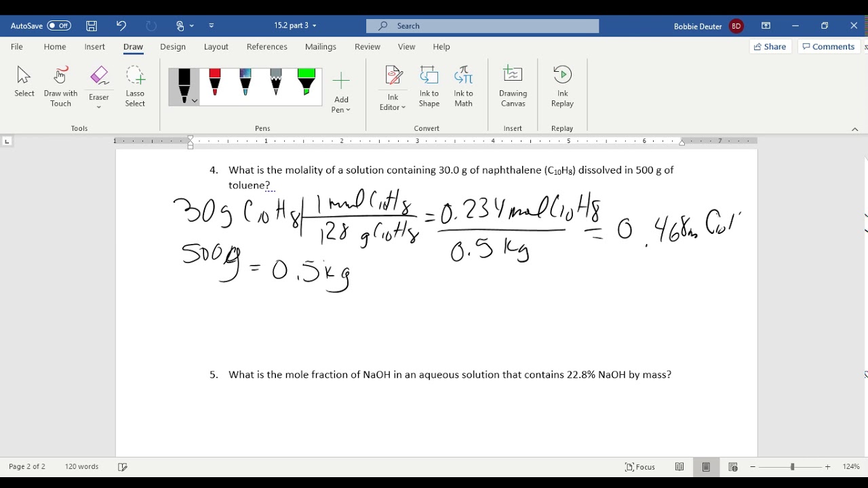Switch to Web Layout view
The height and width of the screenshot is (488, 868).
pyautogui.click(x=733, y=467)
